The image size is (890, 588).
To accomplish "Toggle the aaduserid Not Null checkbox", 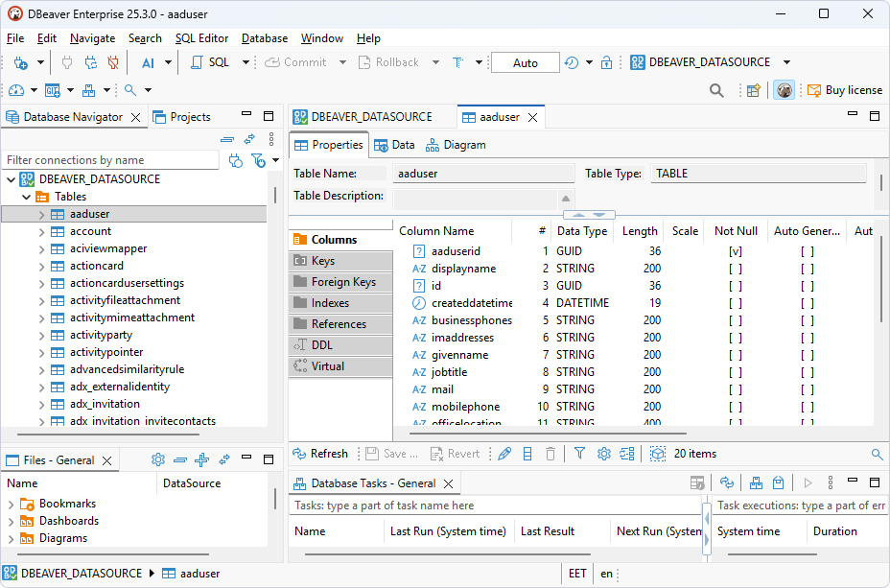I will (735, 251).
